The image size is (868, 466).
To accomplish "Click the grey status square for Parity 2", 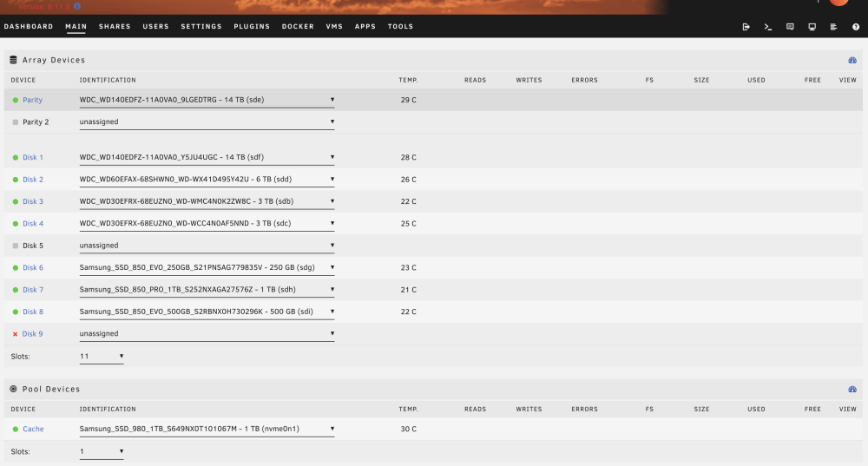I will click(x=16, y=122).
